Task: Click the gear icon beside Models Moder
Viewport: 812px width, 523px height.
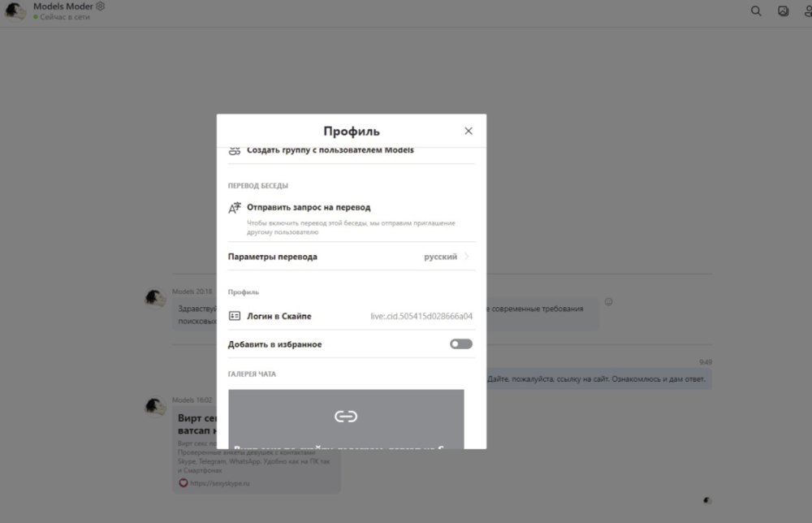Action: tap(101, 6)
